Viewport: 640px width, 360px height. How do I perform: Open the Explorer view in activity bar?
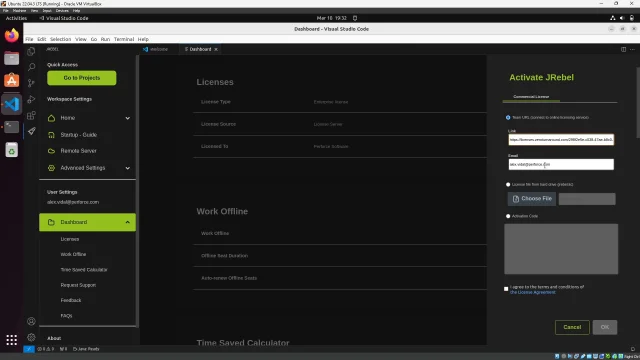point(31,51)
